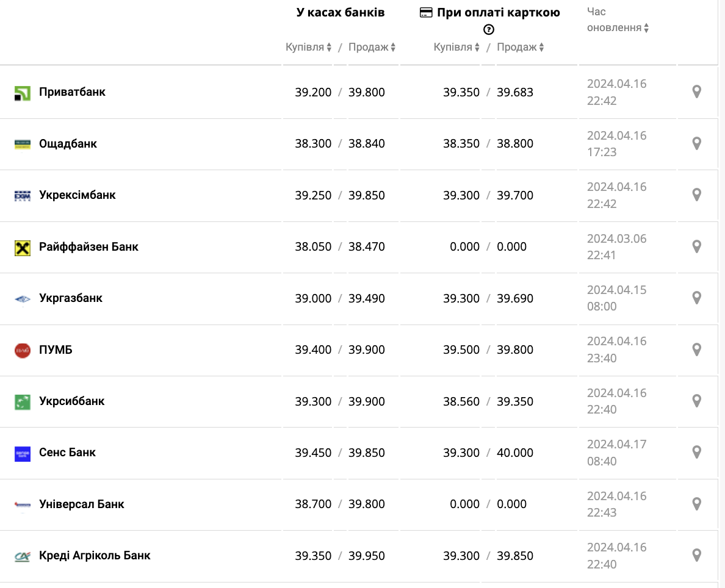Open Сенс Банк map pin
This screenshot has width=725, height=588.
[x=696, y=452]
